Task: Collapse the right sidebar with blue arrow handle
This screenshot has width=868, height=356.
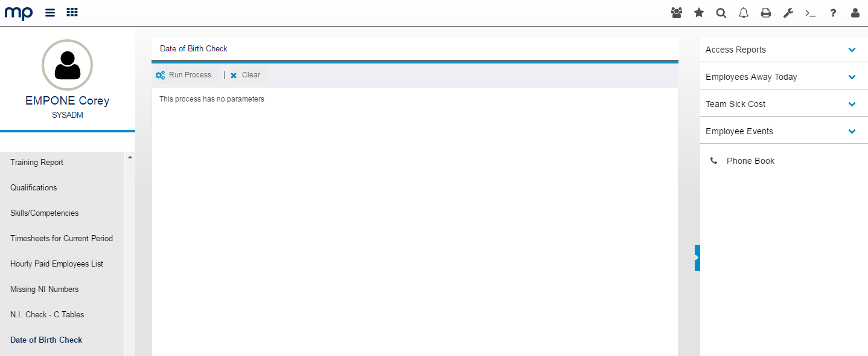Action: pos(697,257)
